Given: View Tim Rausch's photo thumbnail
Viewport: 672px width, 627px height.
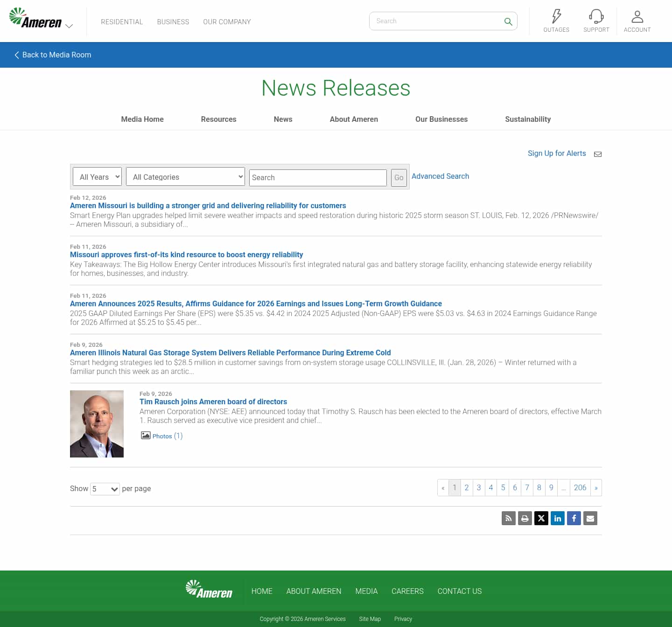Looking at the screenshot, I should [97, 423].
